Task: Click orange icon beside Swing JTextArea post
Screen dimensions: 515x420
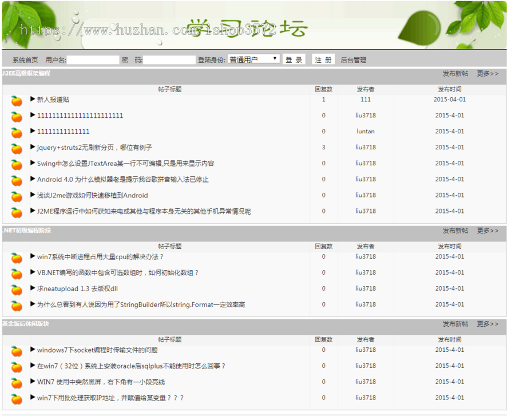Action: [17, 165]
